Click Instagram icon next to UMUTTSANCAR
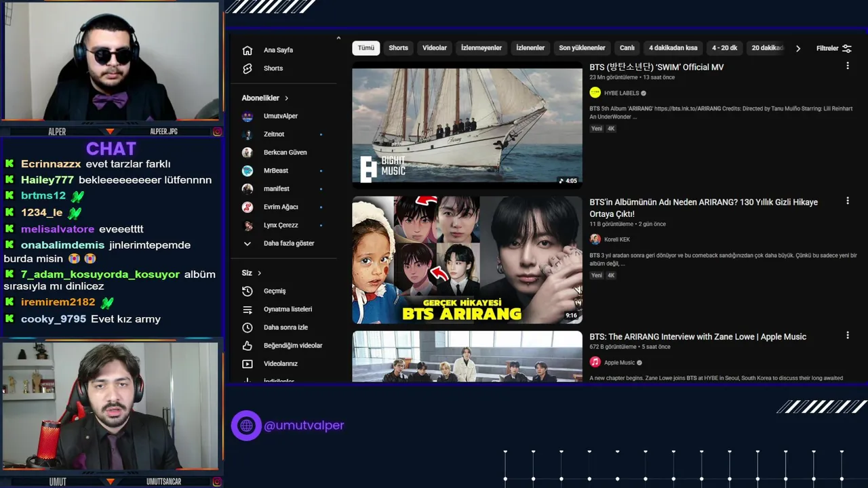The image size is (868, 488). pos(218,482)
